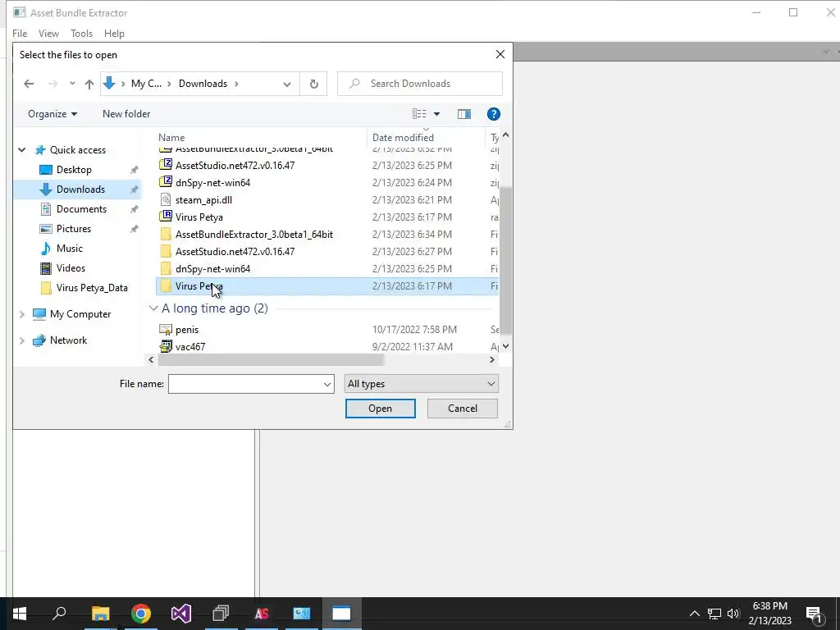The width and height of the screenshot is (840, 630).
Task: Click the Open button
Action: (381, 409)
